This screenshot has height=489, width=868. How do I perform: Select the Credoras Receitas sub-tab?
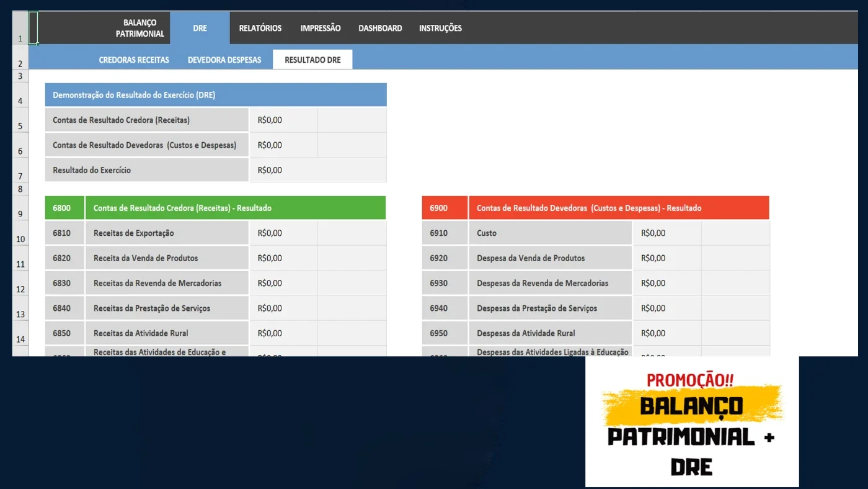pyautogui.click(x=134, y=60)
